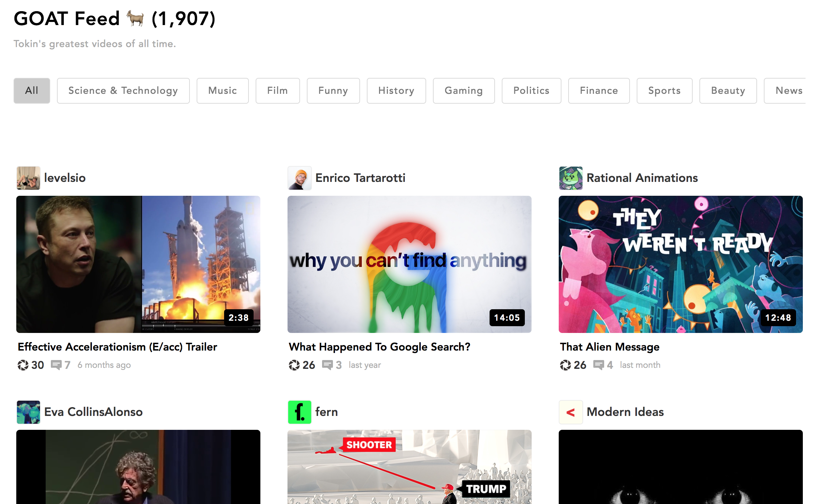Open What Happened To Google Search? title
Screen dimensions: 813x504
coord(379,347)
